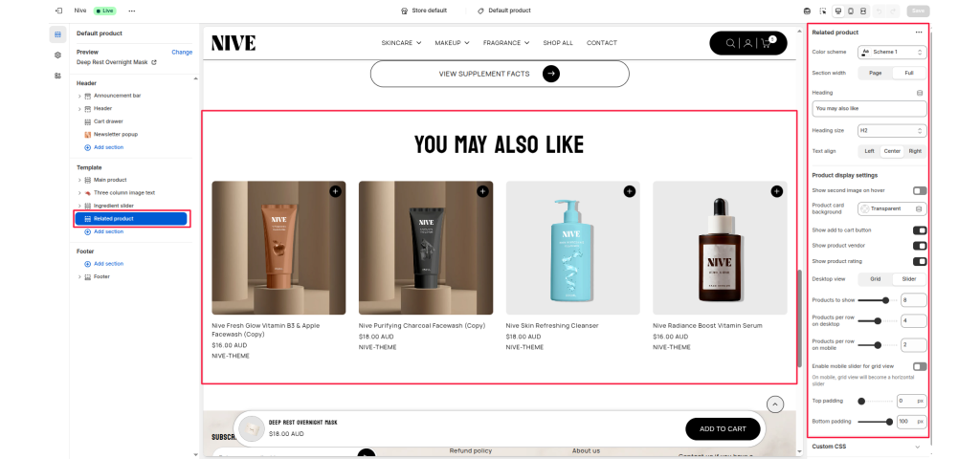The height and width of the screenshot is (459, 980).
Task: Activate the section inspector selection tool
Action: 822,11
